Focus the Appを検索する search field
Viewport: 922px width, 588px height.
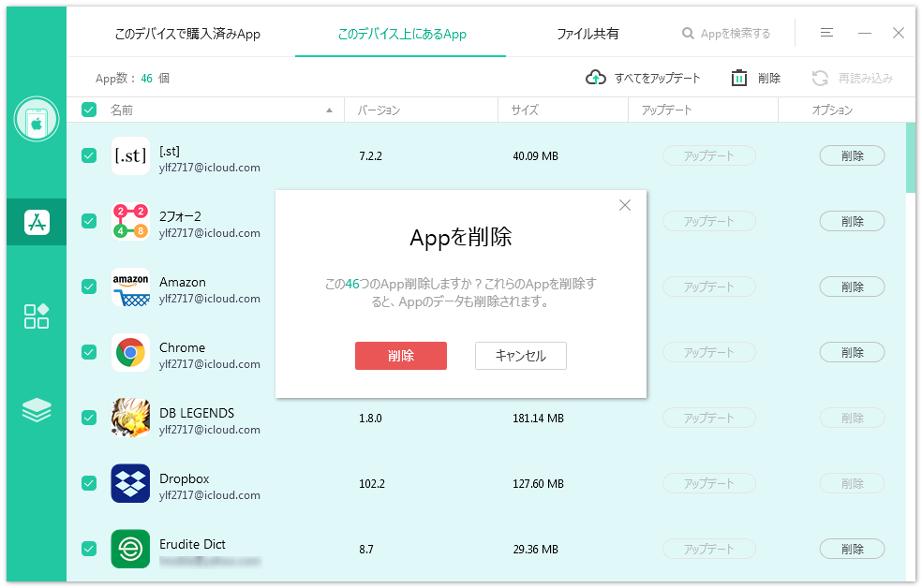click(735, 34)
